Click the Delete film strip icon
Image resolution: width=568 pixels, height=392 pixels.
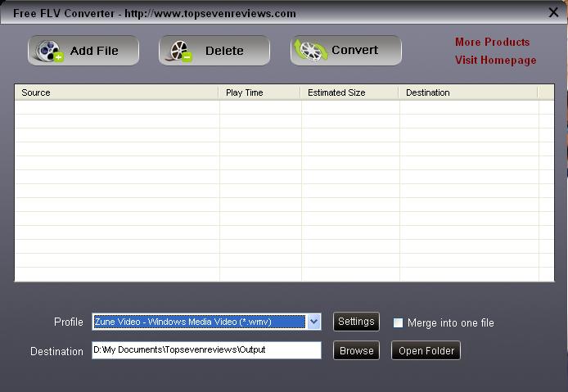pyautogui.click(x=180, y=51)
